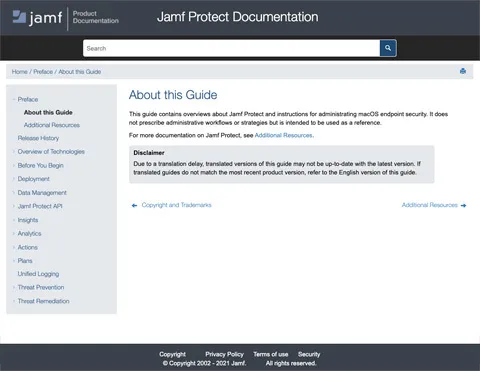Viewport: 480px width, 371px height.
Task: Open Release History in sidebar
Action: [x=38, y=138]
